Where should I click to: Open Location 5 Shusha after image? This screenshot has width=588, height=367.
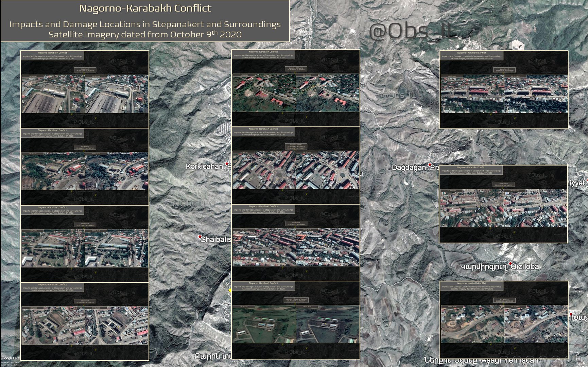(x=327, y=93)
